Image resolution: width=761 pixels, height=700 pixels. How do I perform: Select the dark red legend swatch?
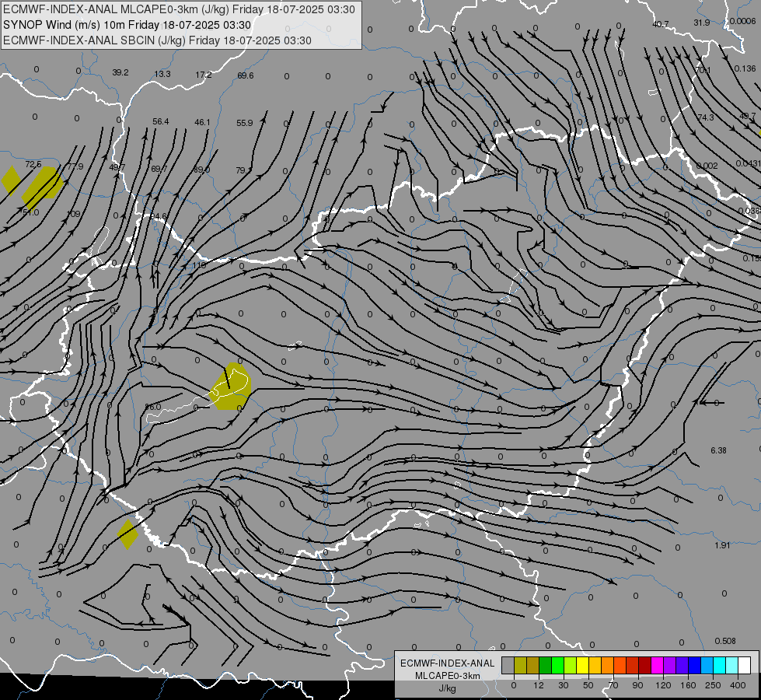pos(645,665)
